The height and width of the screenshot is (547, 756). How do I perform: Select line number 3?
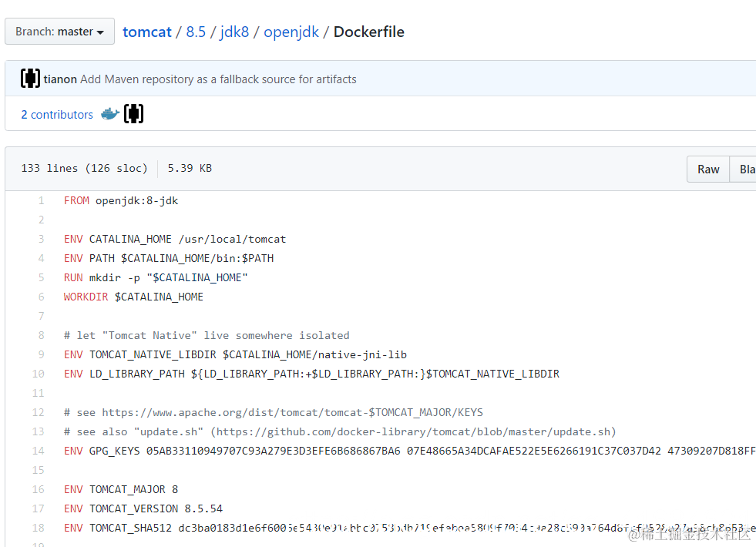pyautogui.click(x=41, y=239)
